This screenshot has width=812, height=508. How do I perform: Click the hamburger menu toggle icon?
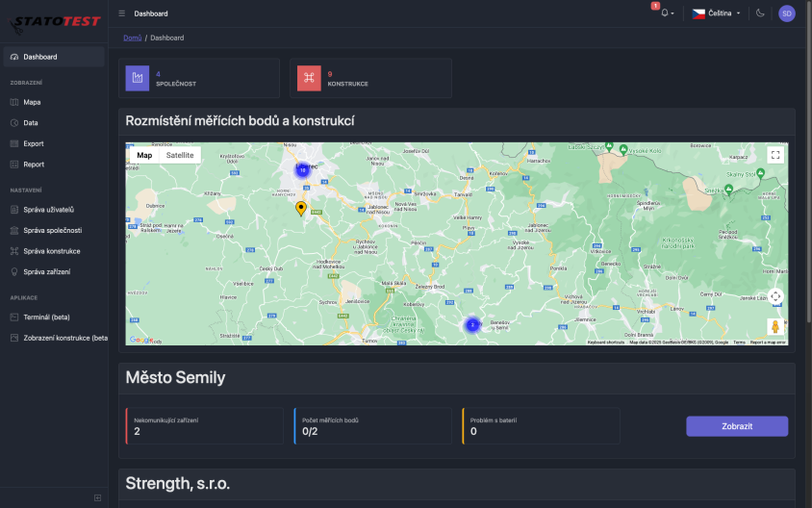tap(121, 13)
